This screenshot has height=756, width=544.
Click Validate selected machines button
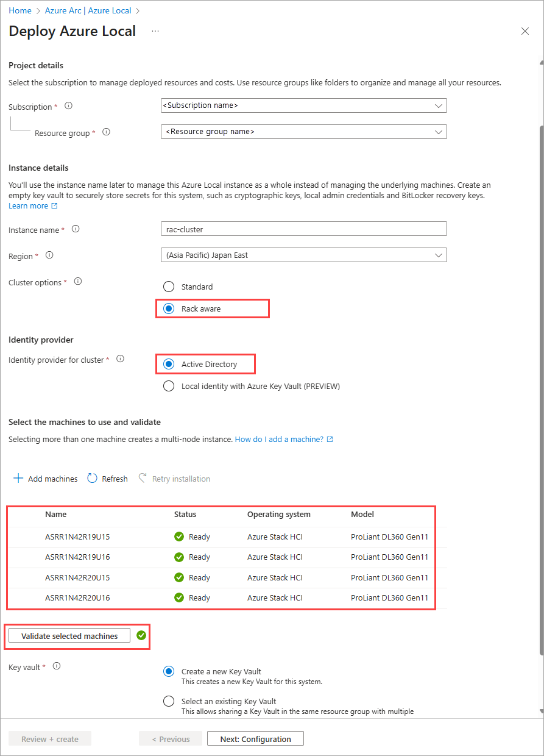tap(69, 636)
